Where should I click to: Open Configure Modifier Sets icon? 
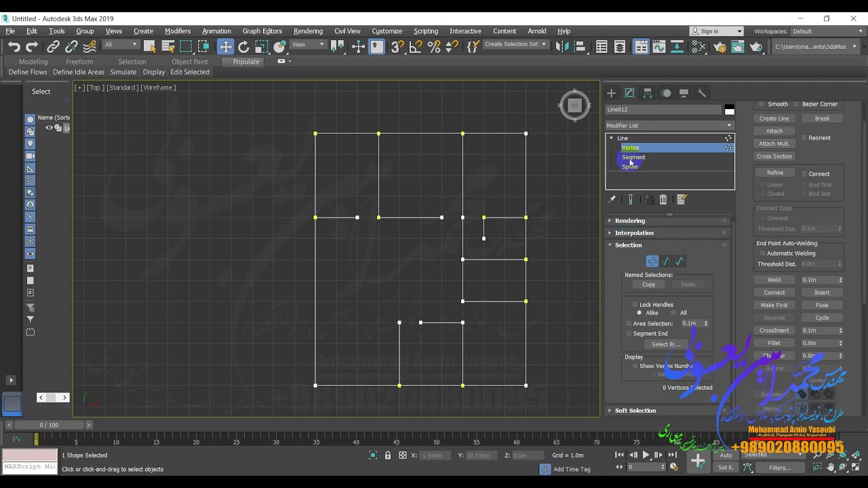pyautogui.click(x=682, y=199)
